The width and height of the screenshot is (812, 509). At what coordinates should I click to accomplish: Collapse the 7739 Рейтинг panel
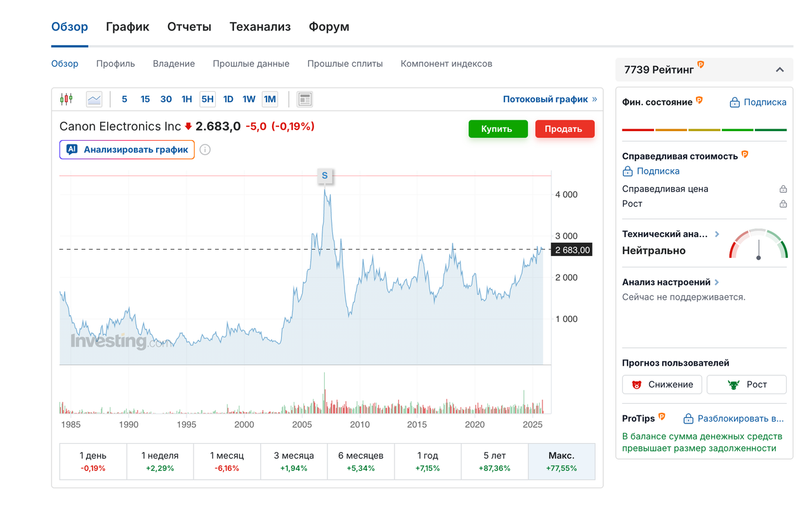[780, 70]
